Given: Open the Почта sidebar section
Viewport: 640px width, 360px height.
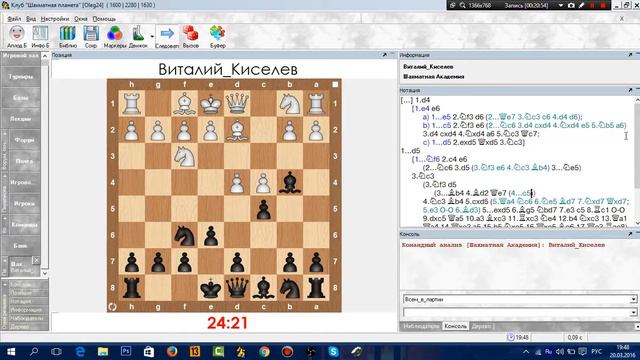Looking at the screenshot, I should (x=24, y=161).
